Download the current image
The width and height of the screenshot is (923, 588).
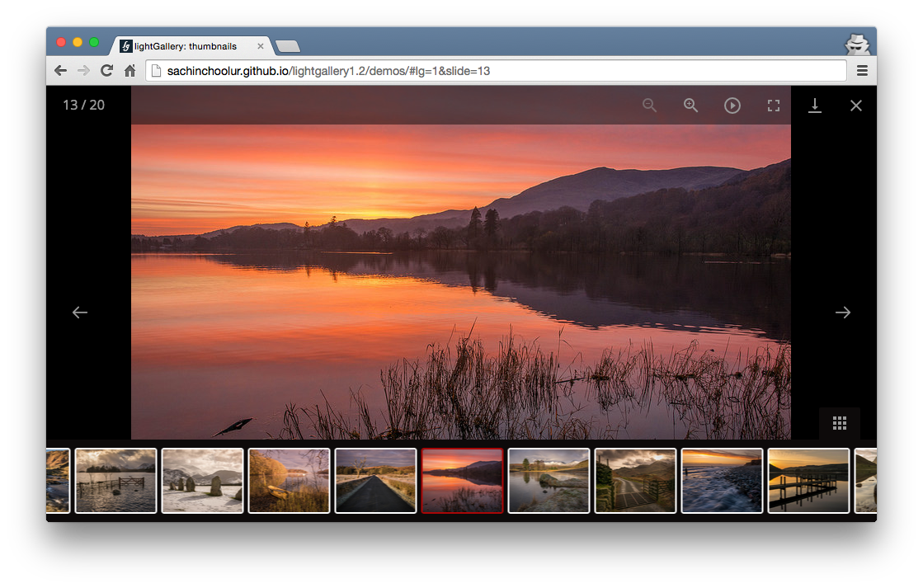(x=815, y=106)
